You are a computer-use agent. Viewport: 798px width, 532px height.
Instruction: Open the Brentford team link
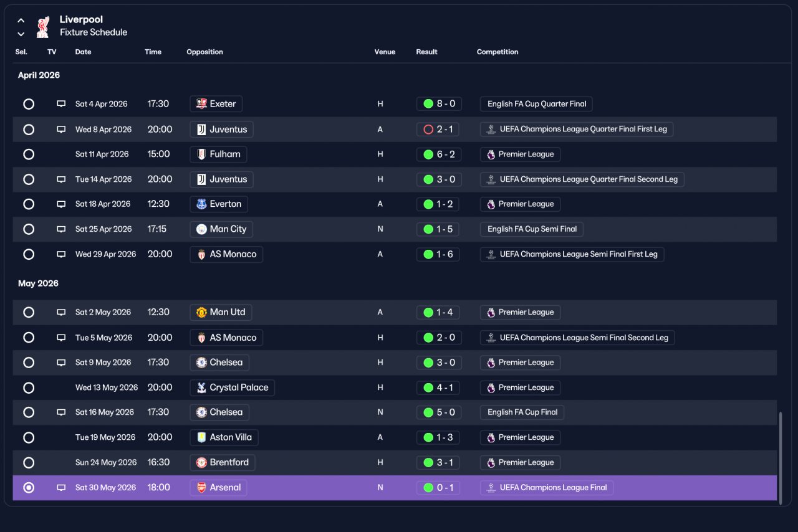(x=223, y=462)
